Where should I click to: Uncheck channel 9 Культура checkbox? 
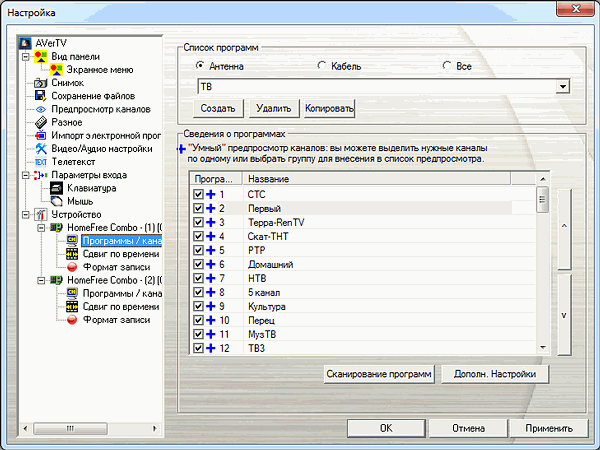(198, 306)
